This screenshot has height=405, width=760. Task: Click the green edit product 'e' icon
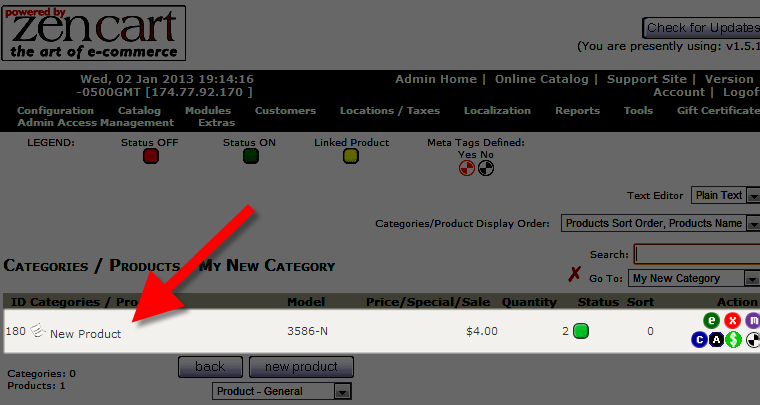coord(712,321)
